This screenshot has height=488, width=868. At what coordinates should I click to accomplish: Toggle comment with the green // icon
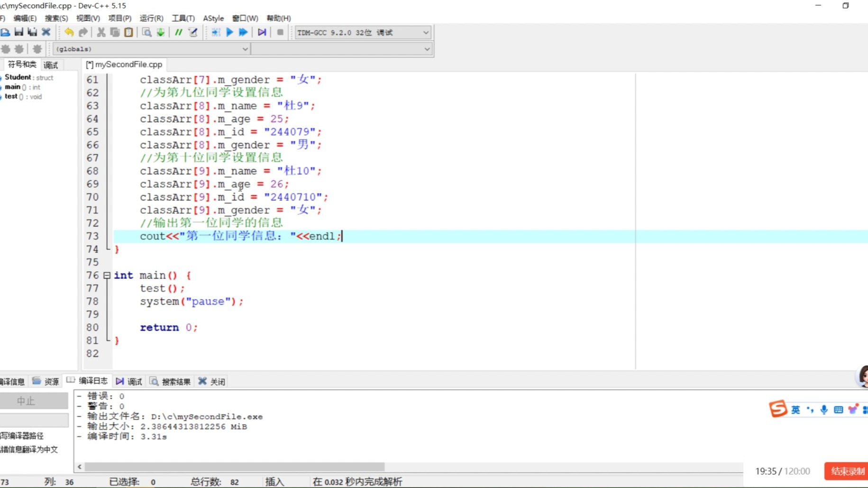179,32
